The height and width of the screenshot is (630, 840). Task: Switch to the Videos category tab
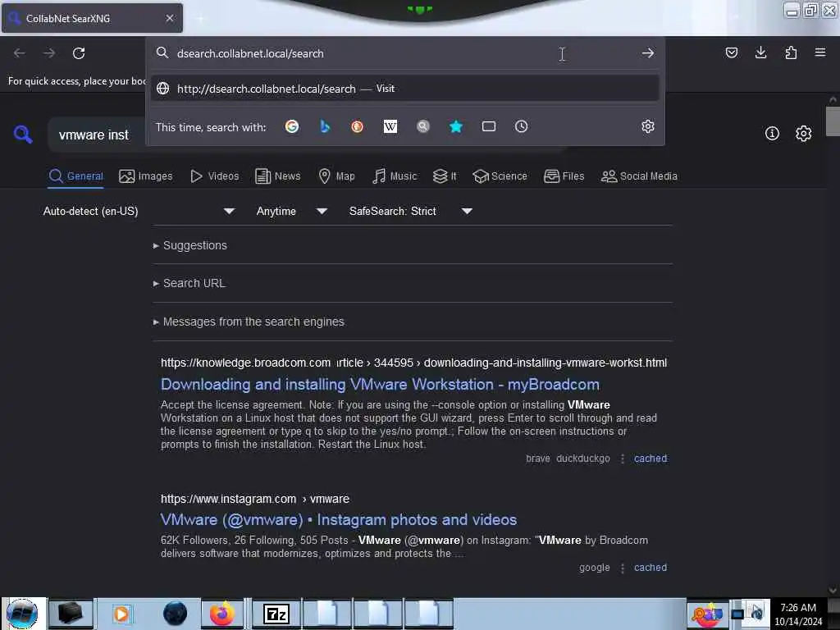point(215,176)
